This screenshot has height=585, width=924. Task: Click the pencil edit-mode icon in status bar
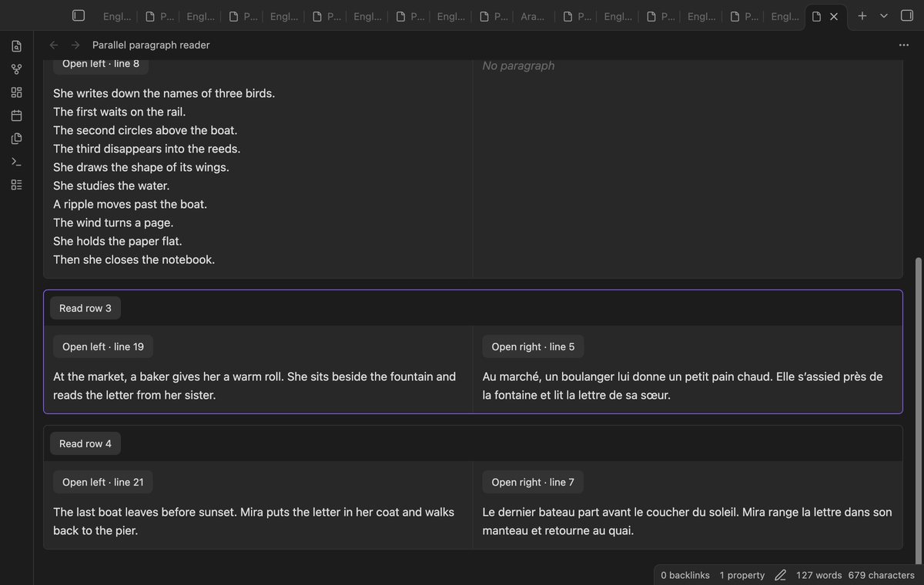point(780,575)
